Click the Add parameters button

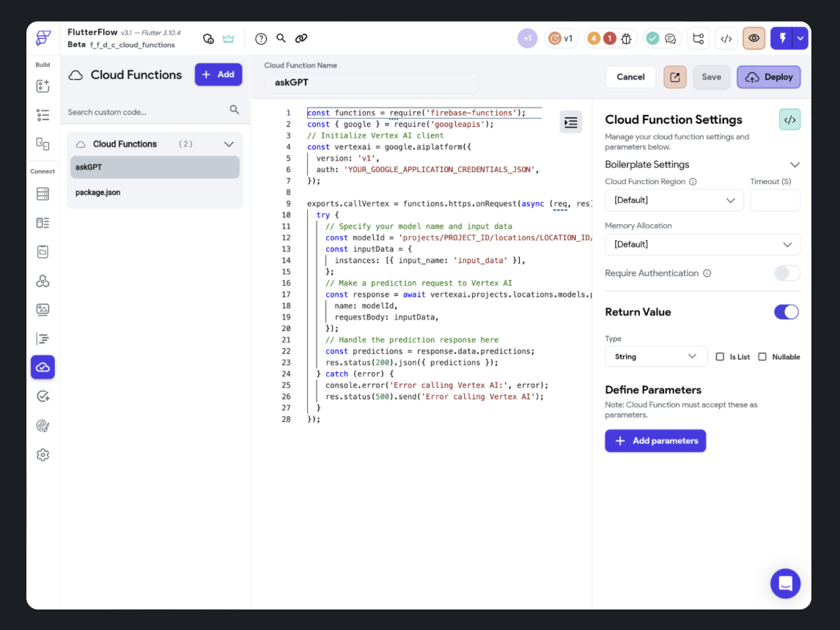pos(655,441)
